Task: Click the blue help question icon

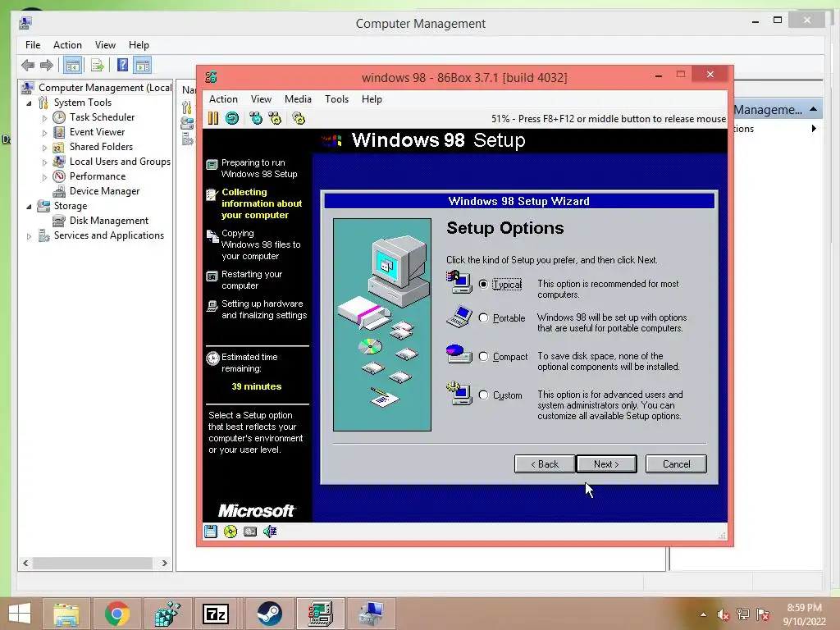Action: (123, 65)
